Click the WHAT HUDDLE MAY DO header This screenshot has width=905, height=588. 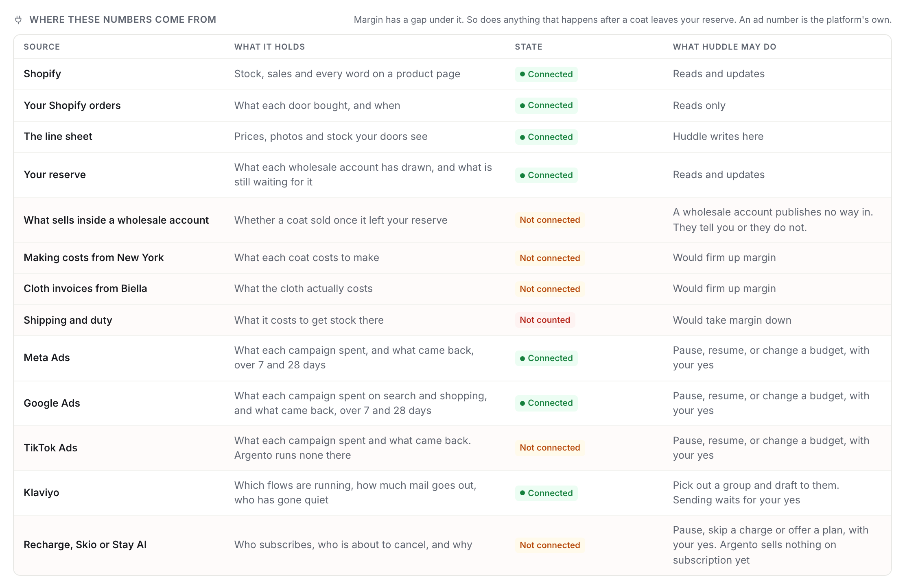point(724,47)
